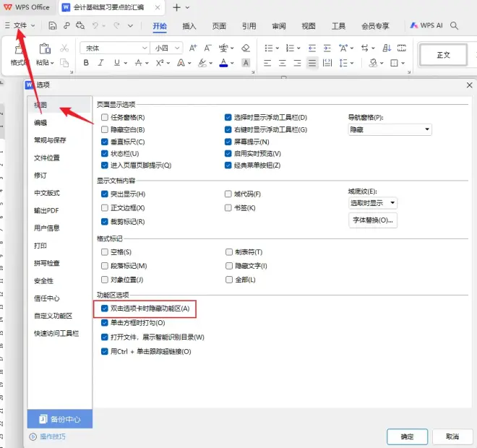Click the Search magnifier icon

point(454,25)
